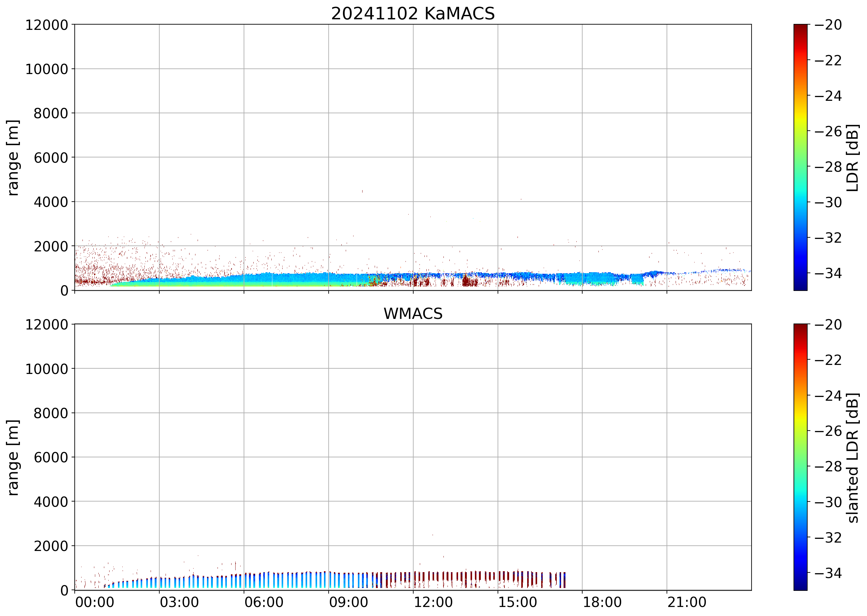Click the '-22' tick on the lower colorbar
The width and height of the screenshot is (867, 616).
pos(828,360)
